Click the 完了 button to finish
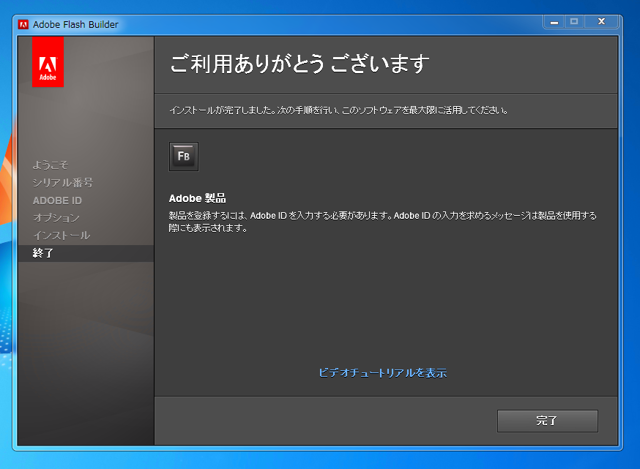The image size is (640, 469). [547, 421]
